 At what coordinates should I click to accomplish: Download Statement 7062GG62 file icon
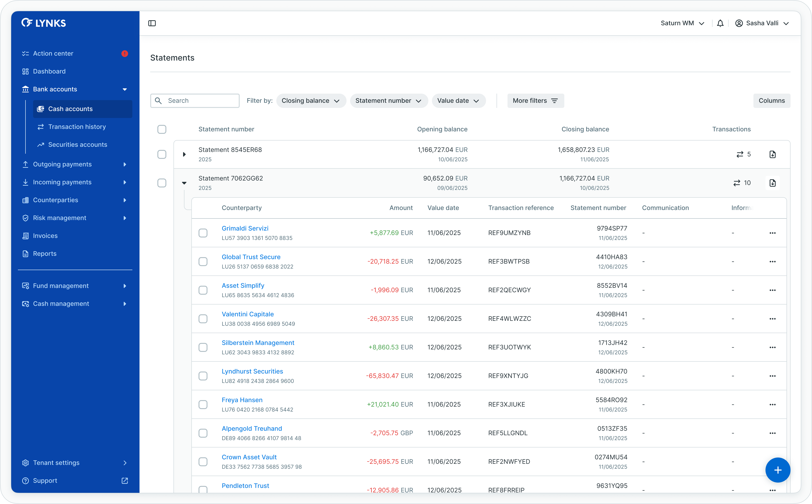[772, 183]
